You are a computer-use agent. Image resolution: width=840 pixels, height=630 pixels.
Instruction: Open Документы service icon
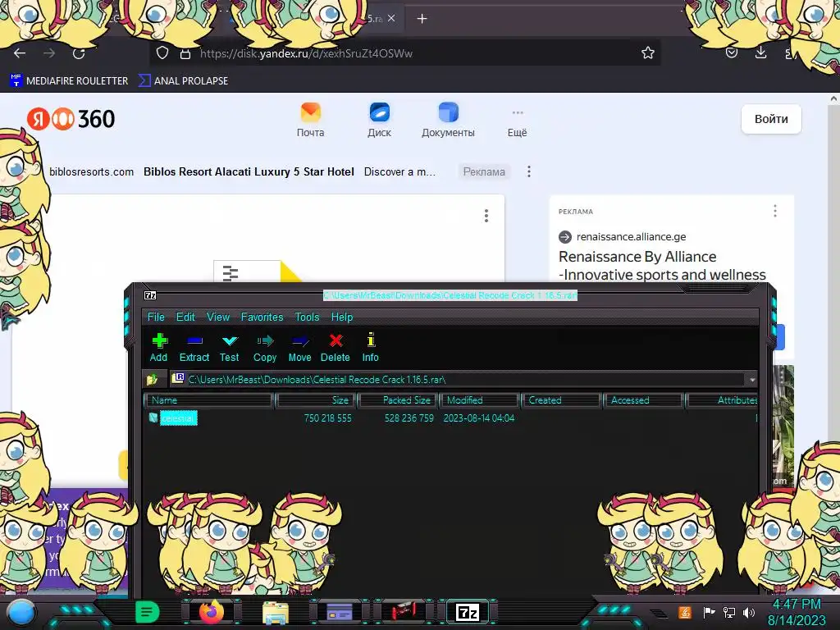(x=448, y=120)
